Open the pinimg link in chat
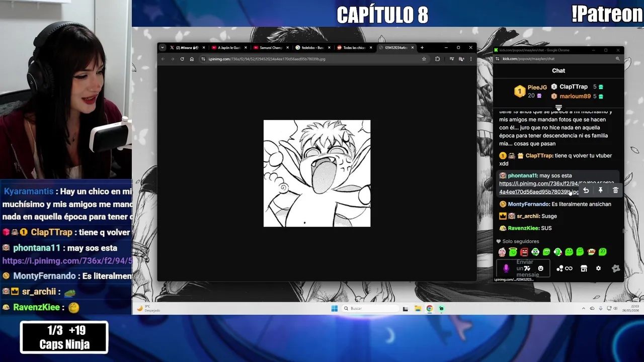644x362 pixels. 556,188
